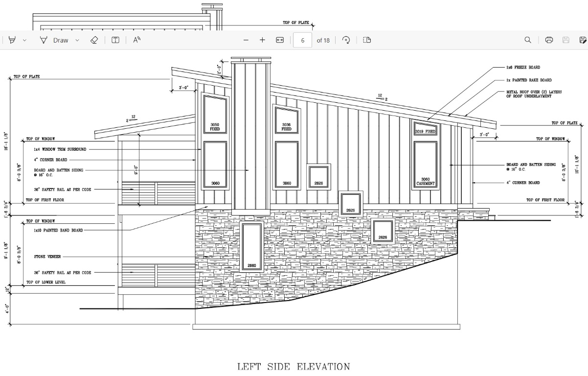Start Read aloud
Image resolution: width=588 pixels, height=376 pixels.
pos(137,40)
